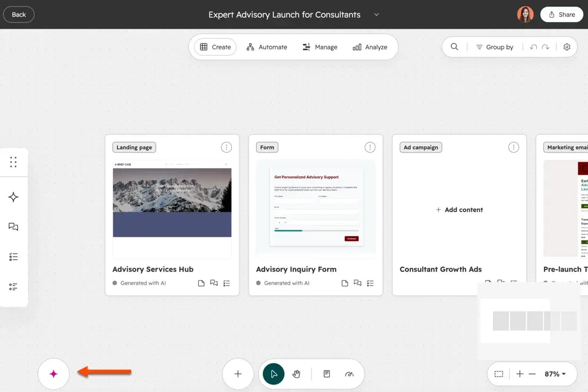Open the Advisory Inquiry Form document icon
The width and height of the screenshot is (588, 392).
(345, 283)
